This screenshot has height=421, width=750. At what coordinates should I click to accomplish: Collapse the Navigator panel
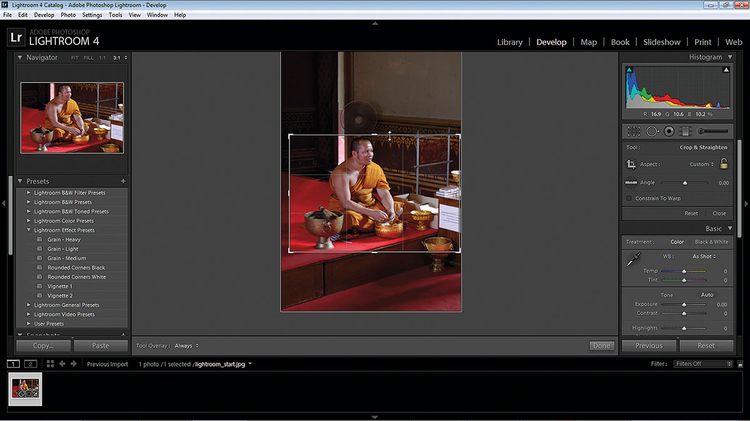pos(20,57)
